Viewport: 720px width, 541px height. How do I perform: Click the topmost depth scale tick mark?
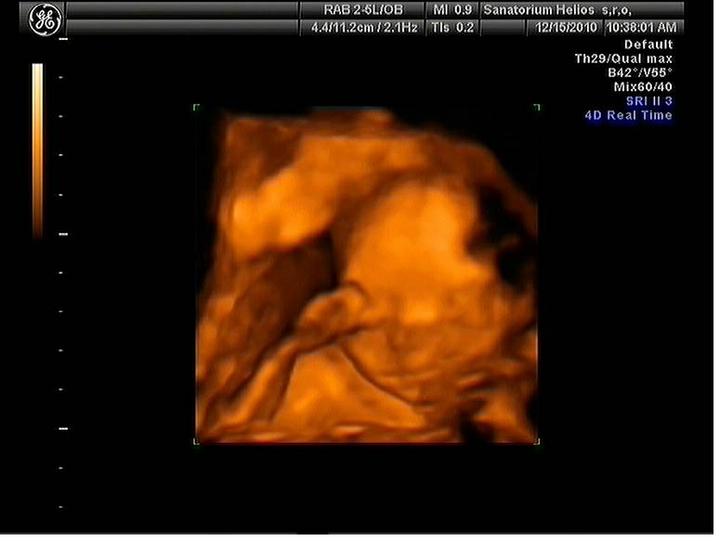pyautogui.click(x=62, y=39)
